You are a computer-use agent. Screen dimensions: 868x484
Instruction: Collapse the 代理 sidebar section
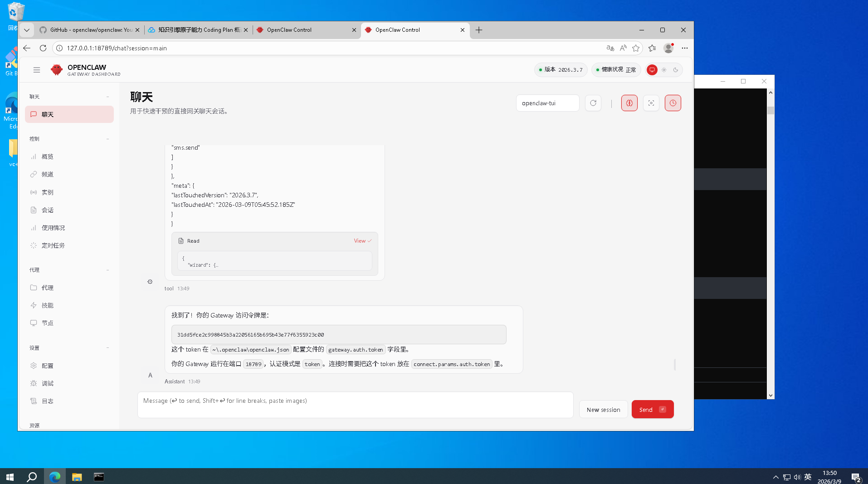(x=107, y=270)
